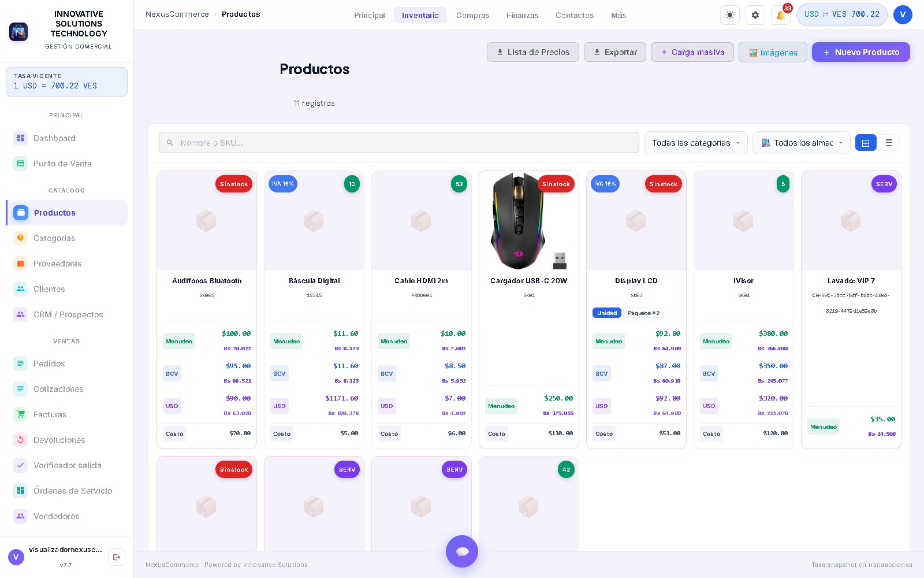Open the Báscula Digital product title

[314, 281]
